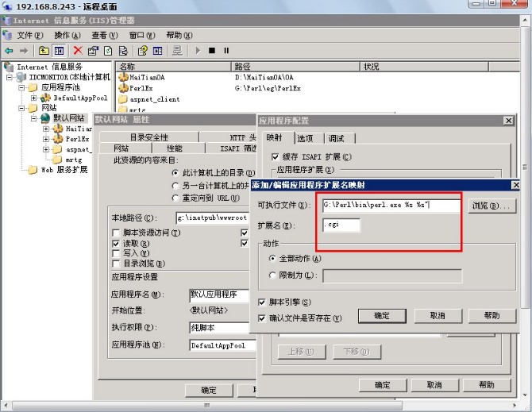Click the Properties toolbar icon
This screenshot has width=532, height=412.
(x=93, y=50)
